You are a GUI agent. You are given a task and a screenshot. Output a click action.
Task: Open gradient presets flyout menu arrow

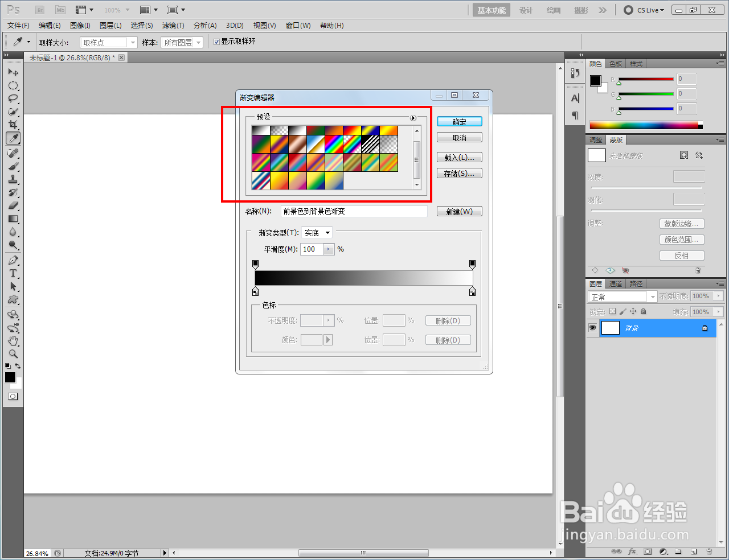(413, 118)
